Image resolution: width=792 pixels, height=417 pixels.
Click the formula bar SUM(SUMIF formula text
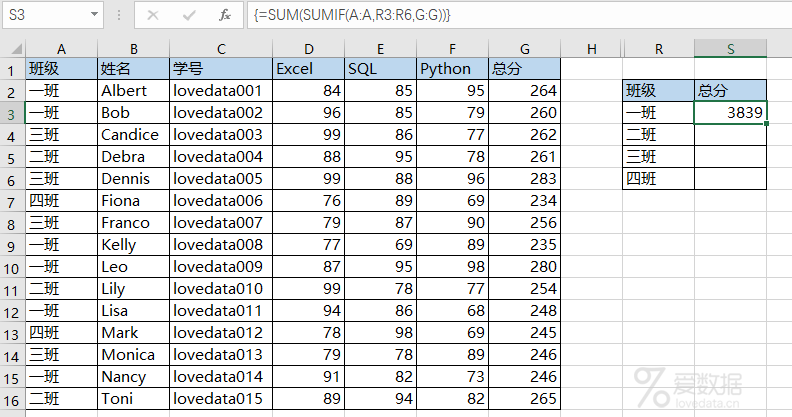point(352,15)
